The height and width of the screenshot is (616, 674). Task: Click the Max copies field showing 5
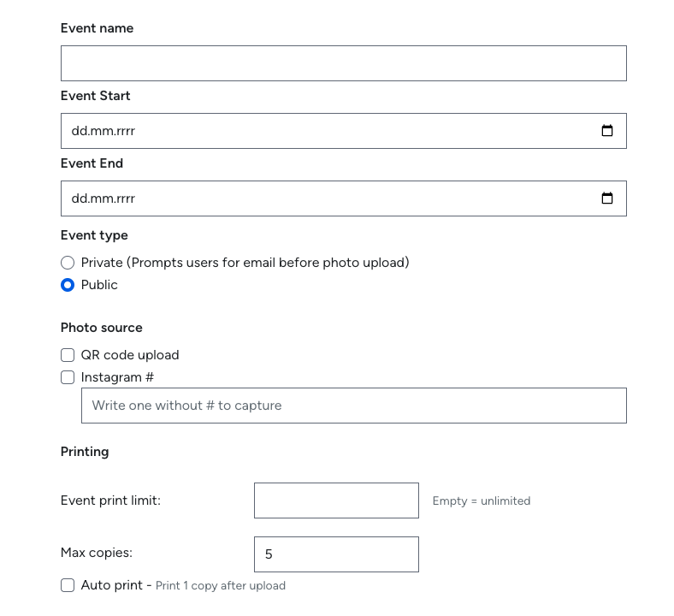pos(336,554)
